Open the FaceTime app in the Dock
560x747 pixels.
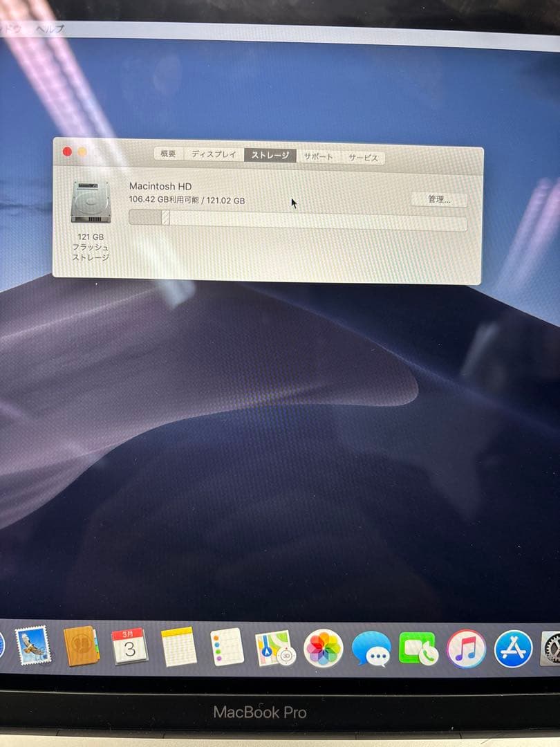pos(418,648)
